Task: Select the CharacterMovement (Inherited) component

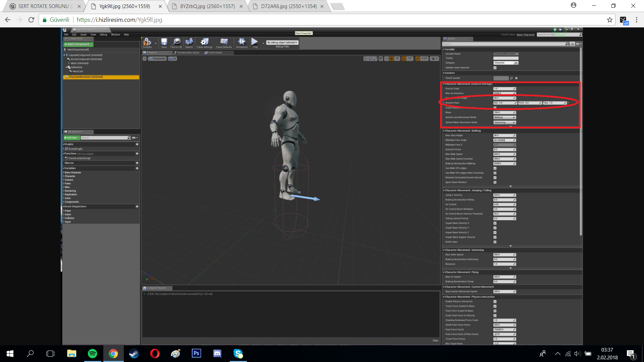Action: (x=101, y=77)
